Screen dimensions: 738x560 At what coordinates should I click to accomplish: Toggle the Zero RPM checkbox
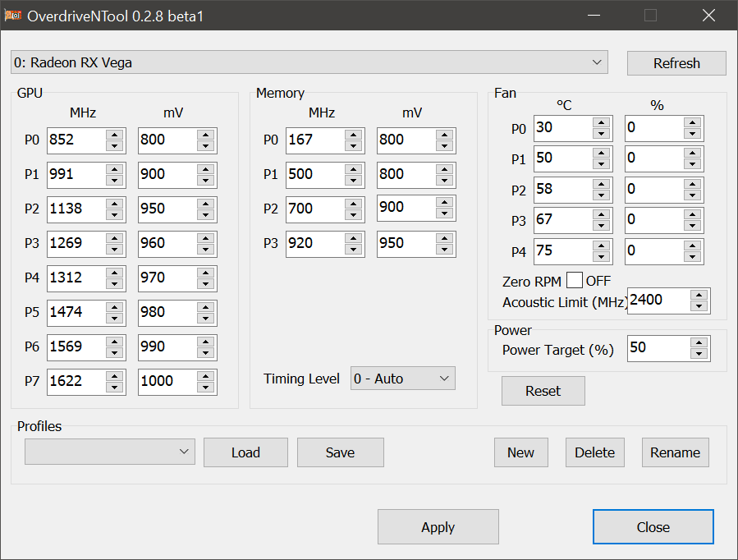tap(574, 281)
